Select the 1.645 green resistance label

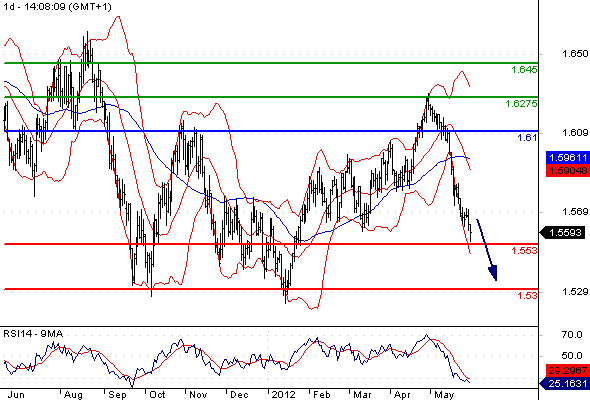point(524,70)
